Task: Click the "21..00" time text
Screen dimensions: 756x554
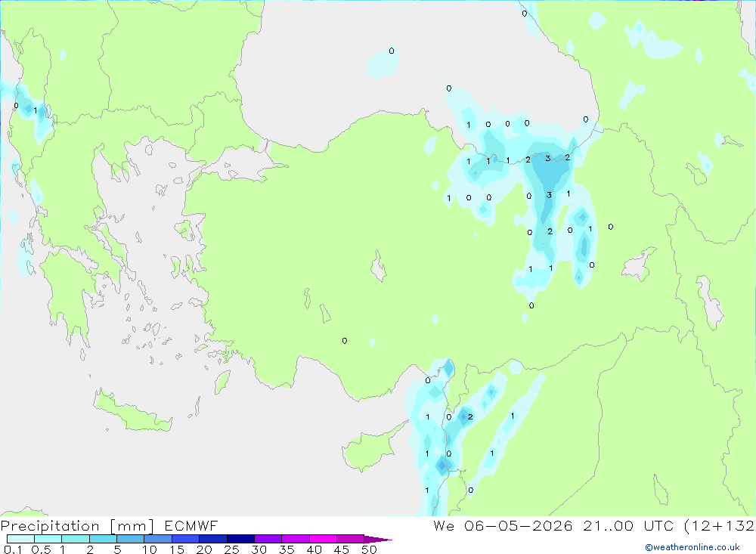Action: [608, 526]
